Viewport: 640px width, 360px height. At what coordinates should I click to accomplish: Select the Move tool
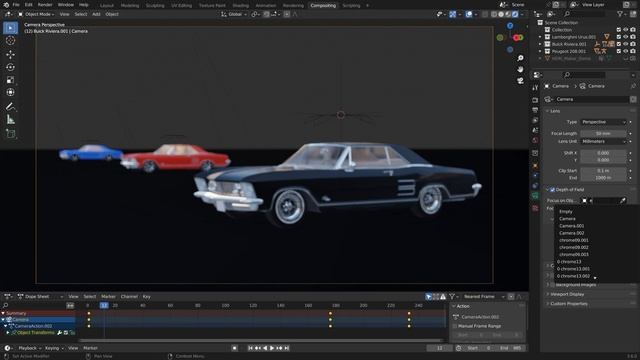click(x=11, y=54)
